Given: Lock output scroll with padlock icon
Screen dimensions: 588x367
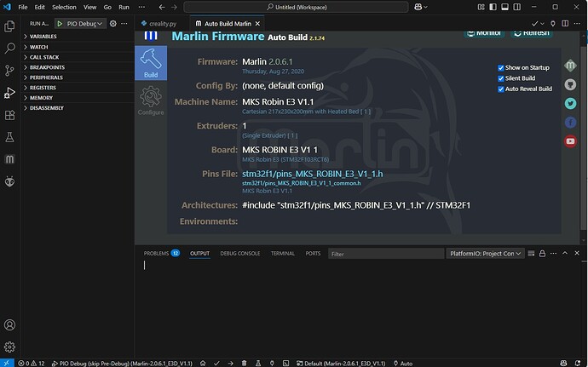Looking at the screenshot, I should 542,254.
